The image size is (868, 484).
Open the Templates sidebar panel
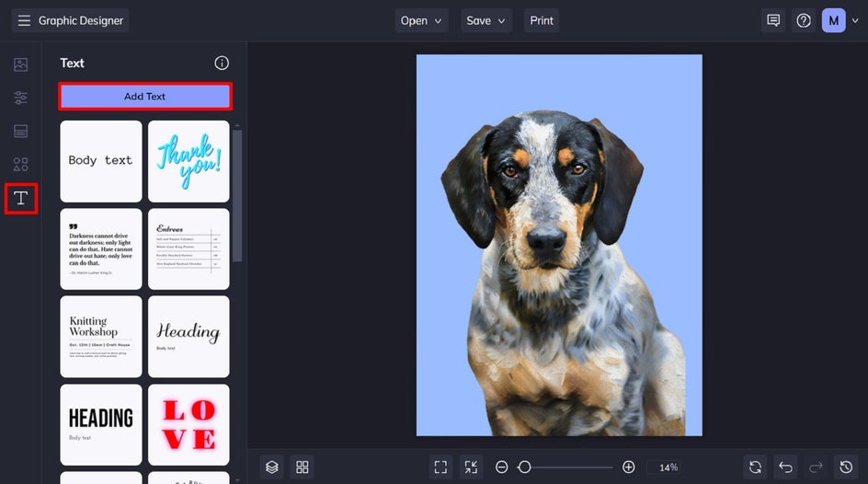coord(20,132)
